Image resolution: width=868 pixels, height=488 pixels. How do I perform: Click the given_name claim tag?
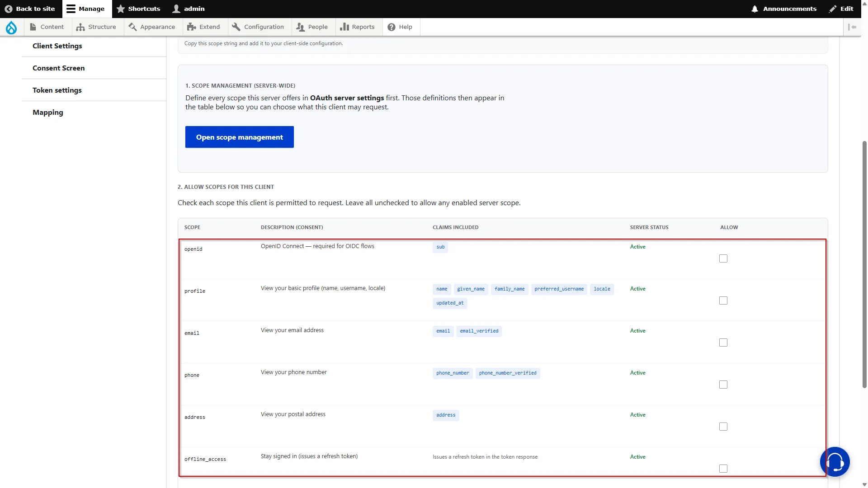pyautogui.click(x=471, y=289)
